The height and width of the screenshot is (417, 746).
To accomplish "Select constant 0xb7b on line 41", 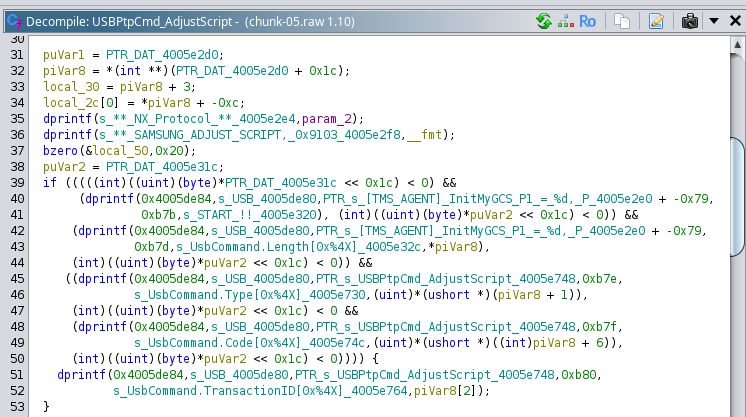I will (x=158, y=215).
